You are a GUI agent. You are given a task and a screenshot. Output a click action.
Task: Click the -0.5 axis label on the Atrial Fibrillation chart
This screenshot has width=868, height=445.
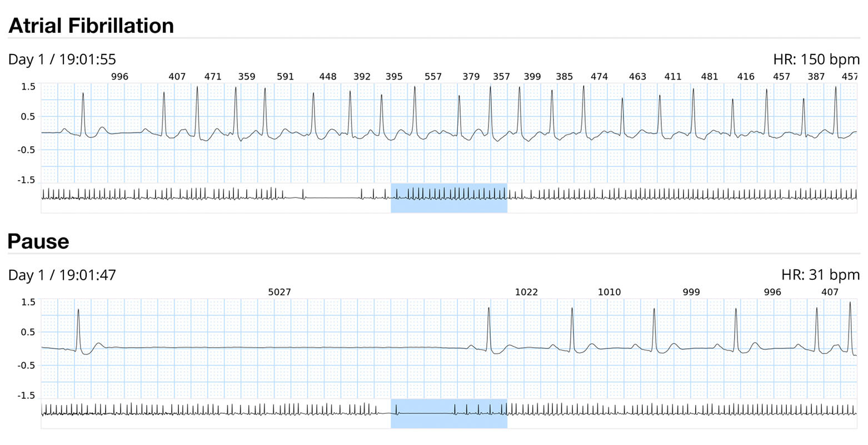(x=27, y=150)
